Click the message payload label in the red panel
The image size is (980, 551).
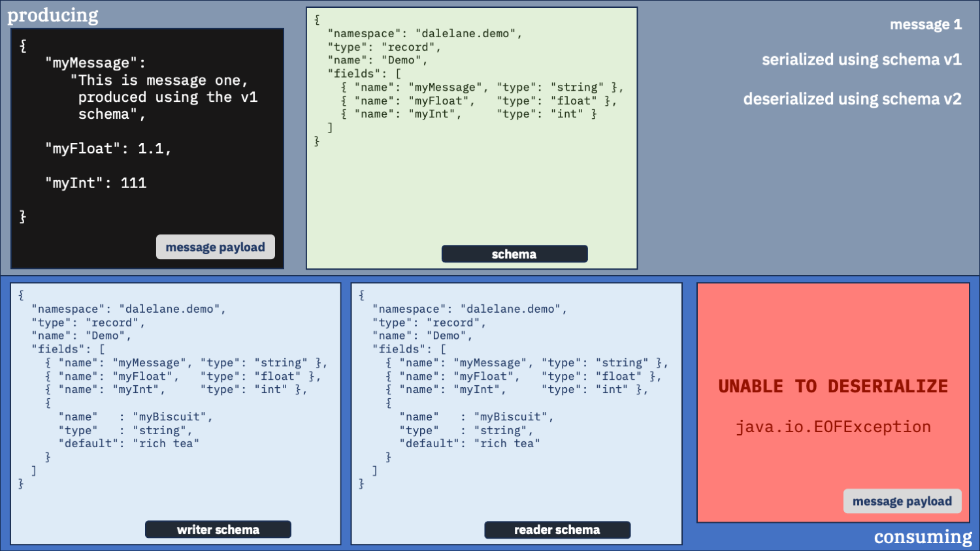[902, 501]
